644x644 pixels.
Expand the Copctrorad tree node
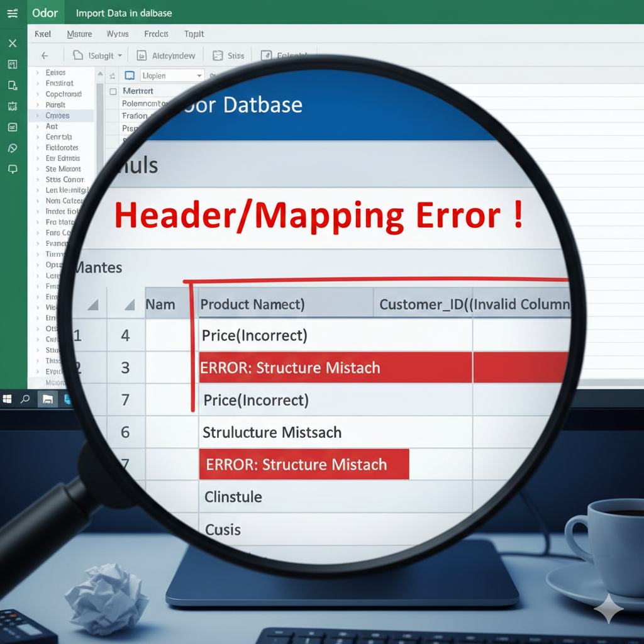[x=38, y=94]
